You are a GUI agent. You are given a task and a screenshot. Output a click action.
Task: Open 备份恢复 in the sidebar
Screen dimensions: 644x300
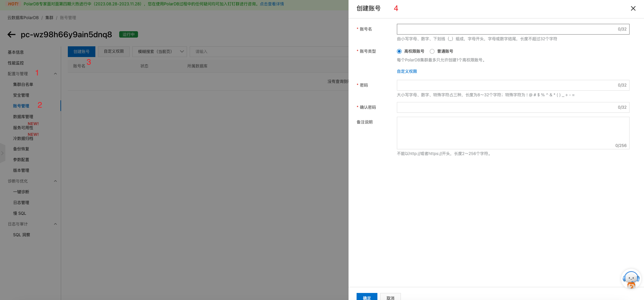coord(21,149)
